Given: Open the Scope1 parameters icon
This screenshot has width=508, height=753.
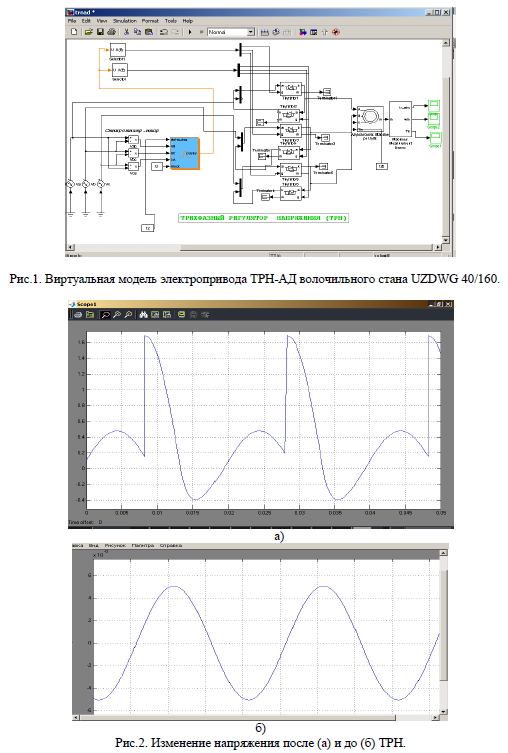Looking at the screenshot, I should [x=89, y=315].
